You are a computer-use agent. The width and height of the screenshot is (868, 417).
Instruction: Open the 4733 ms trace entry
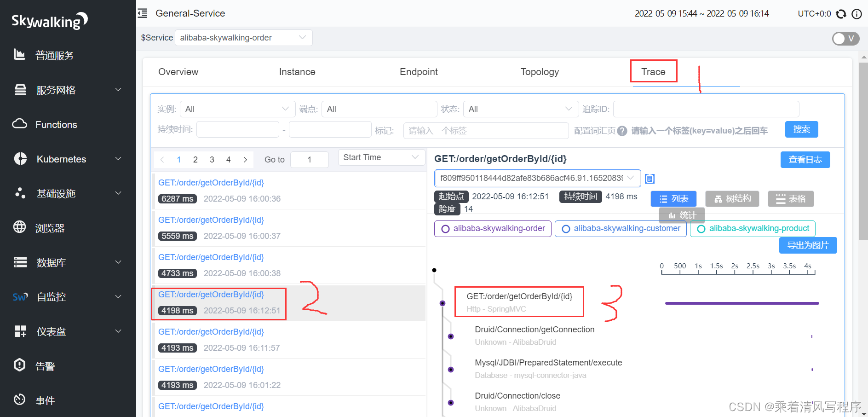point(288,265)
